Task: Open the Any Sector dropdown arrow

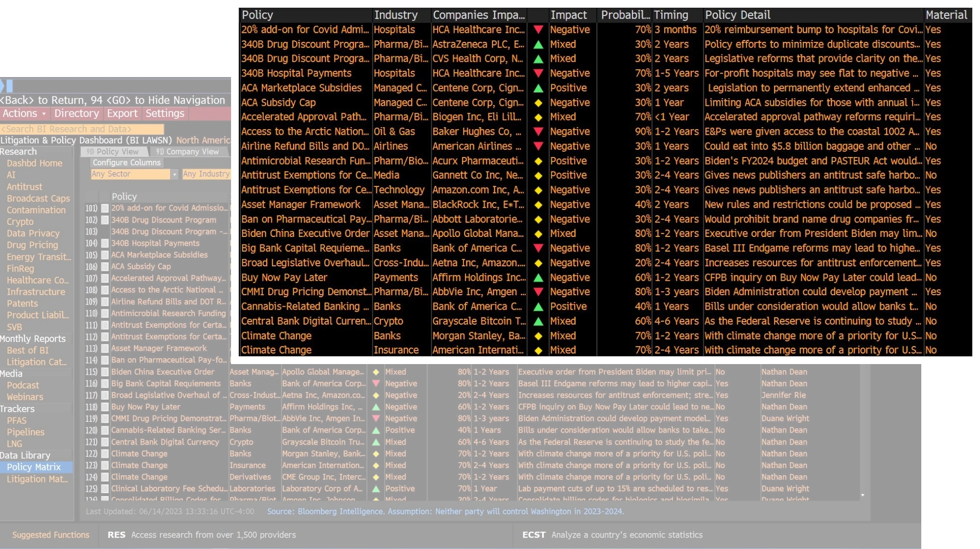Action: (x=175, y=174)
